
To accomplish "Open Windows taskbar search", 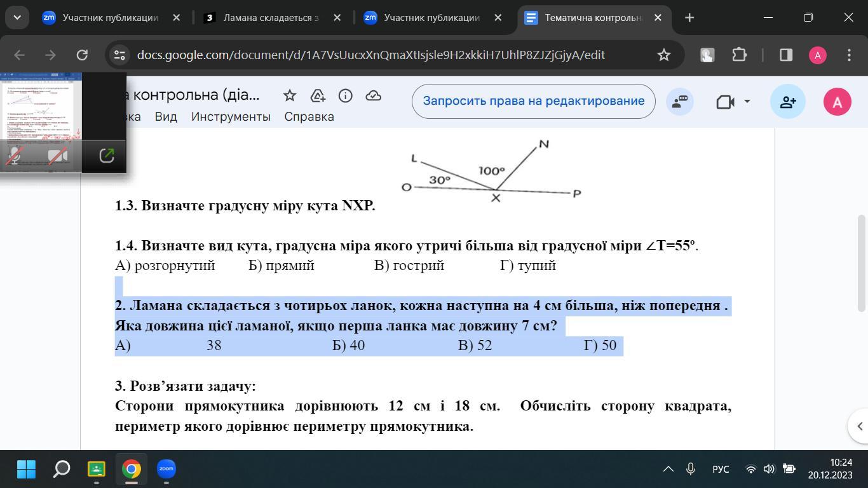I will click(61, 470).
